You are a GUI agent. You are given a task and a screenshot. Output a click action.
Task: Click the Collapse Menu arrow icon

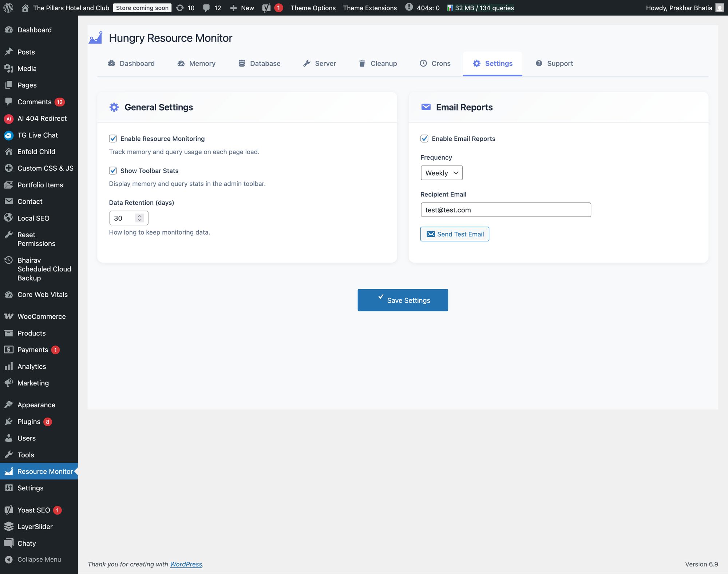(9, 559)
